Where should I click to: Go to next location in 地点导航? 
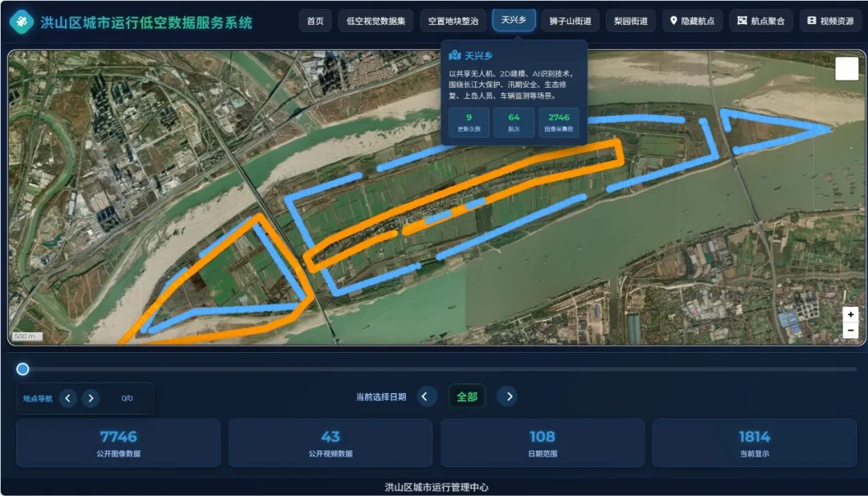91,398
